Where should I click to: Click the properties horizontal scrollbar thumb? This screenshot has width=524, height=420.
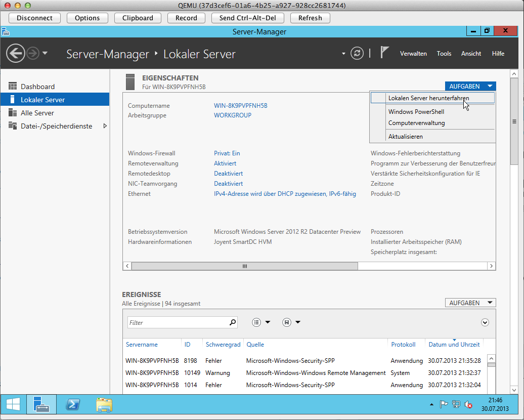tap(245, 266)
